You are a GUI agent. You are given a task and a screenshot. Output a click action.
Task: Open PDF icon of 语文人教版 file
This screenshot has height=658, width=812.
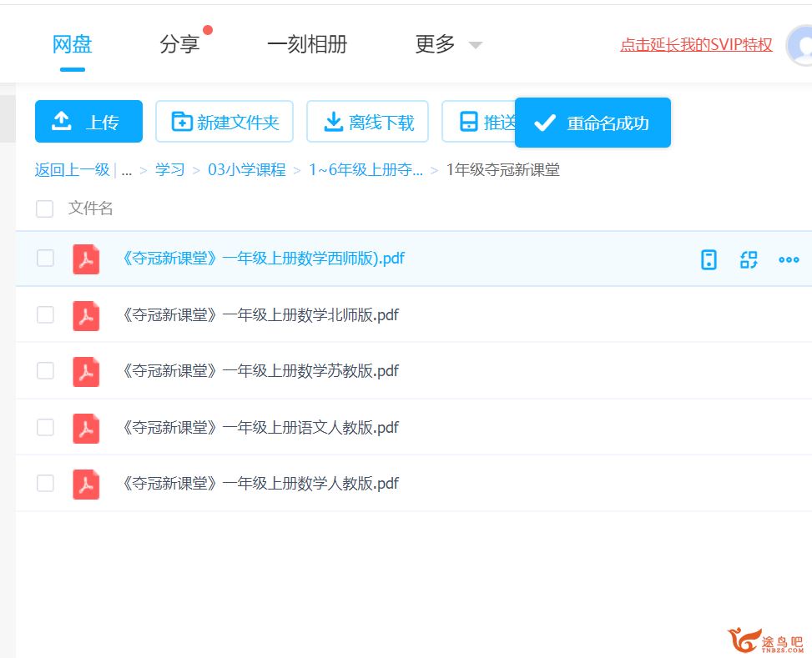click(86, 428)
